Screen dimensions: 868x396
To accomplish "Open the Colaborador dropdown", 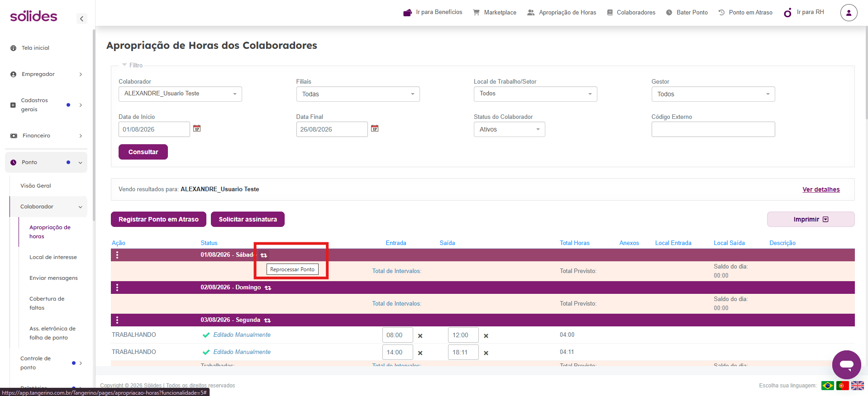I will click(x=180, y=94).
